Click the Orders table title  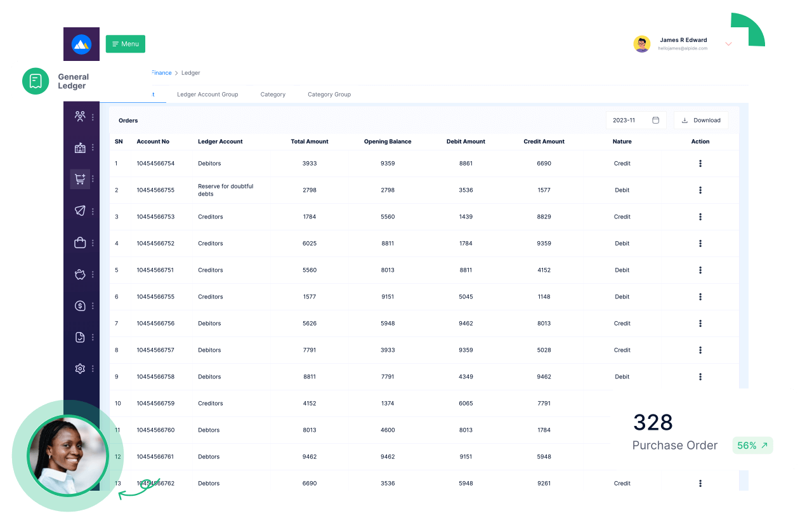tap(128, 121)
